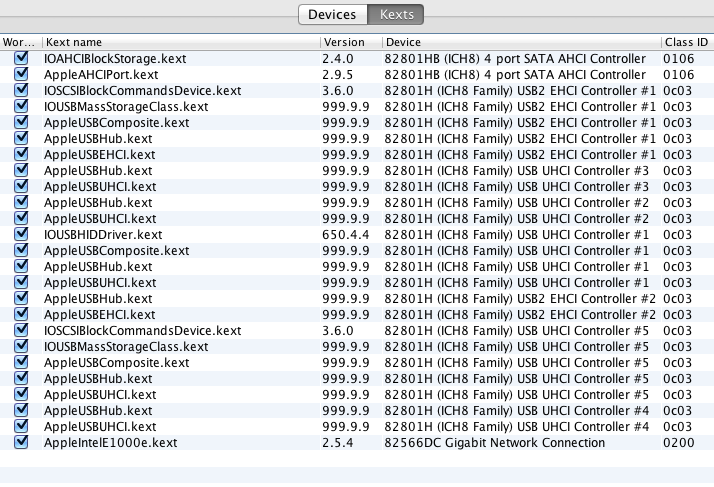Uncheck AppleUSBHub.kext for EHCI Controller #2
The width and height of the screenshot is (714, 487).
pos(21,298)
